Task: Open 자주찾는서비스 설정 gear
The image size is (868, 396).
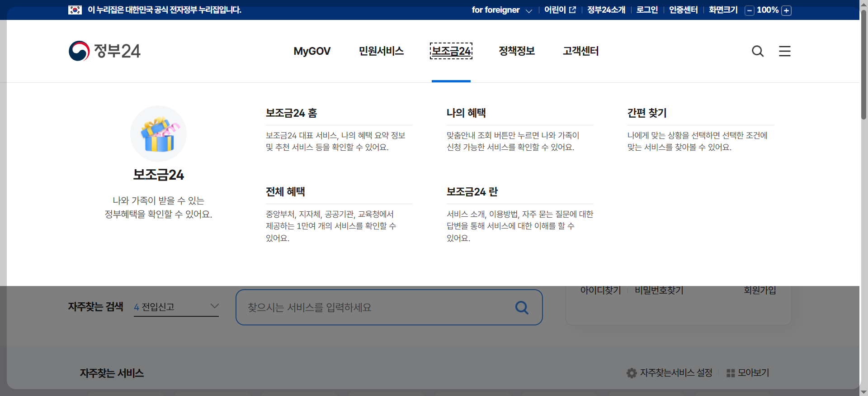Action: pyautogui.click(x=670, y=373)
